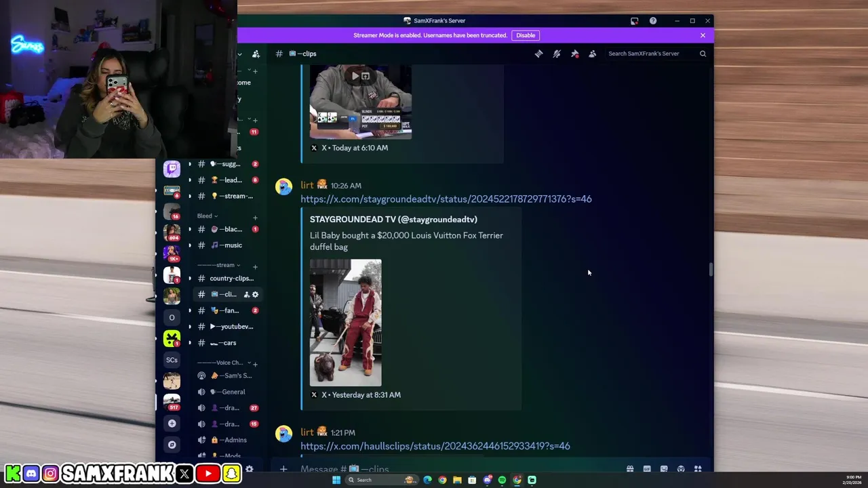Screen dimensions: 868x488
Task: Collapse the stream category
Action: click(218, 265)
